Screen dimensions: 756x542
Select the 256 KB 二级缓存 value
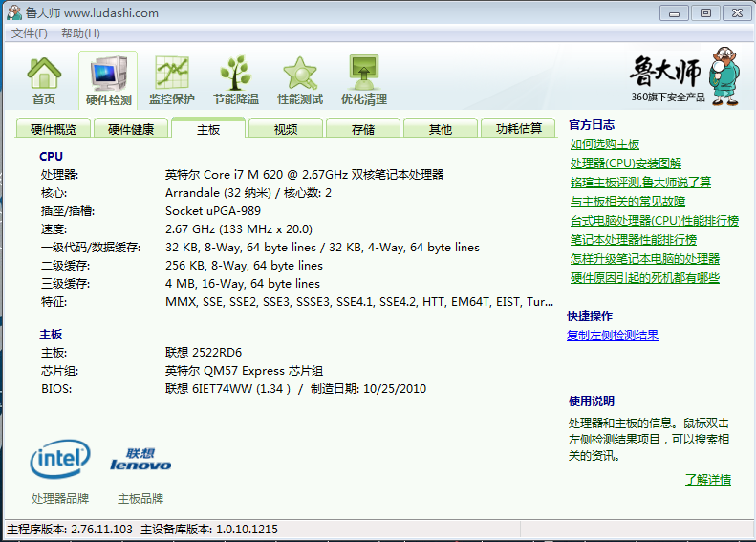[x=244, y=266]
